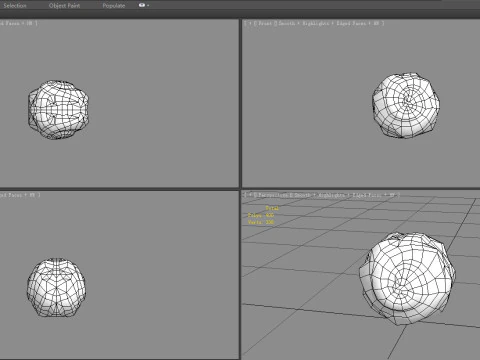This screenshot has height=360, width=480.
Task: Click the yellow Verts statistic in Perspective viewport
Action: click(261, 222)
